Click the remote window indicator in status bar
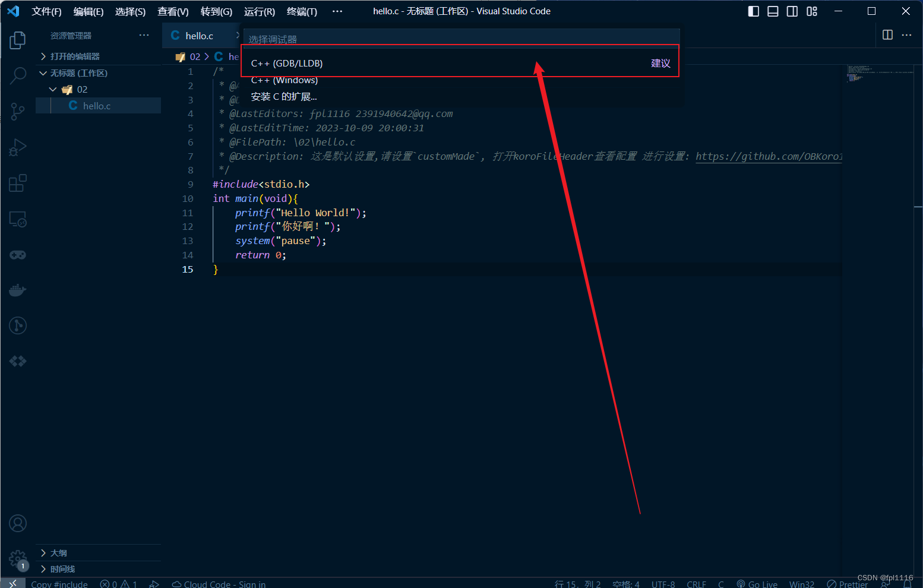The width and height of the screenshot is (923, 588). pos(13,583)
